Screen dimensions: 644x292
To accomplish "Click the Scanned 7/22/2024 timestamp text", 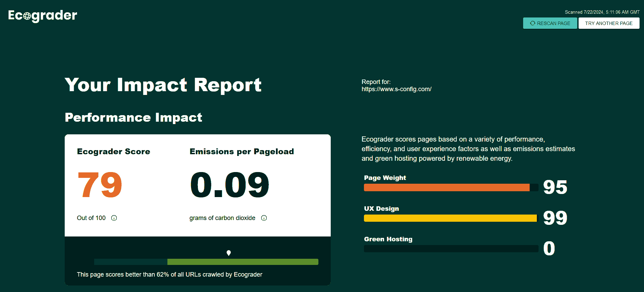I will coord(602,12).
